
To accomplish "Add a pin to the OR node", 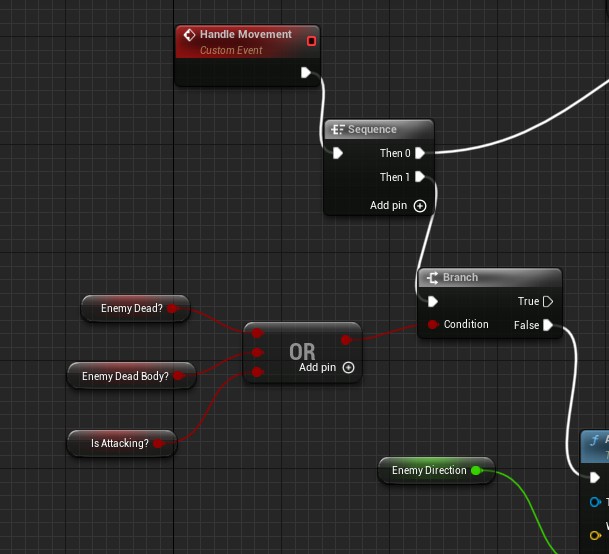I will 348,368.
